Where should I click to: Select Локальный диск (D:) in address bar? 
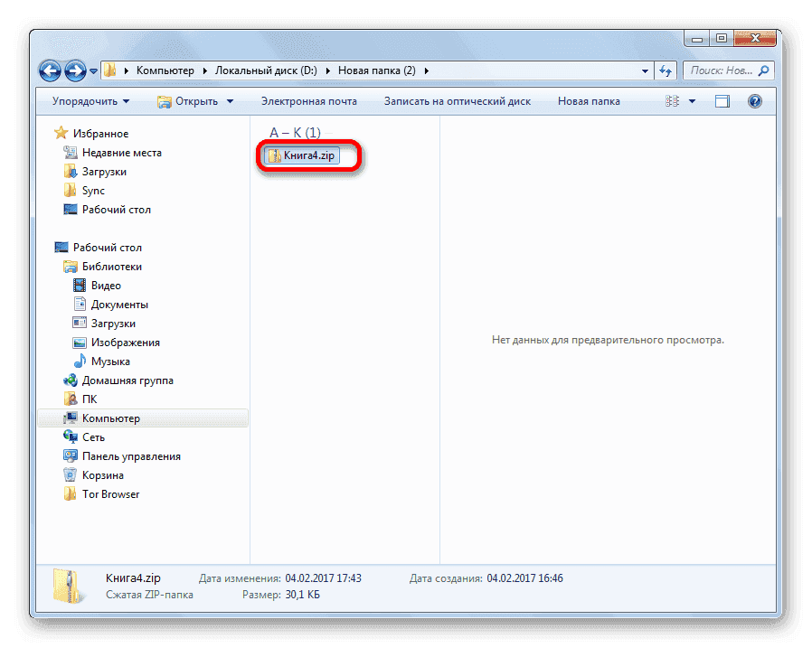pos(266,70)
